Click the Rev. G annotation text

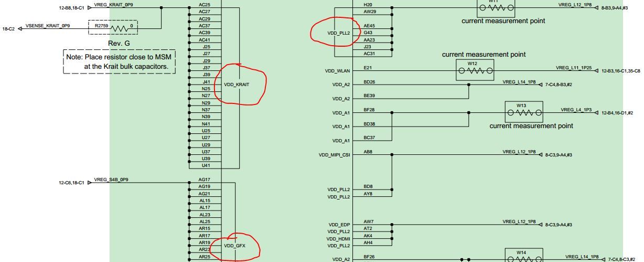[119, 43]
